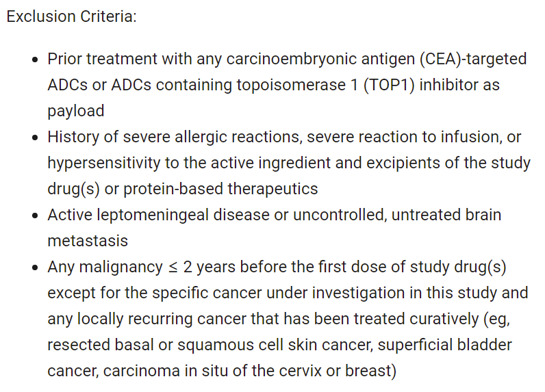
Task: Click the bullet point before "History of severe"
Action: pos(36,138)
